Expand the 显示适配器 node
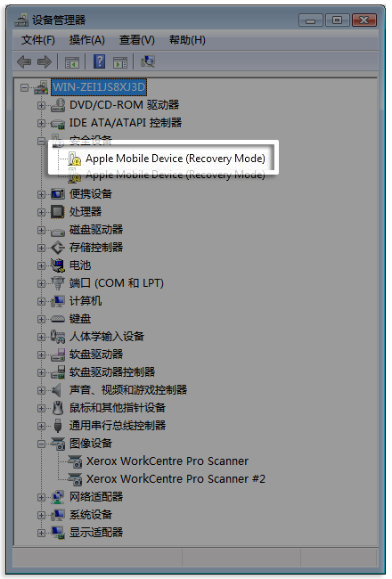 click(x=41, y=533)
